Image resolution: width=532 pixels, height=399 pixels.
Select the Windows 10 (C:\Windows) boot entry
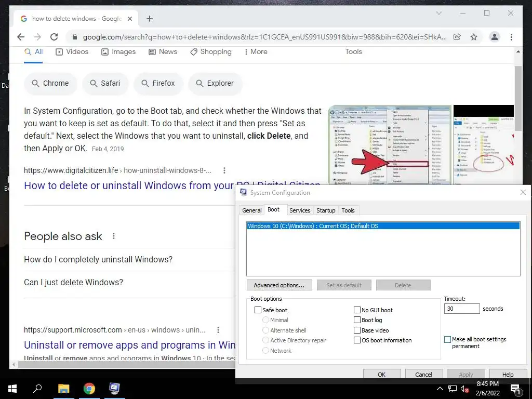pos(383,226)
